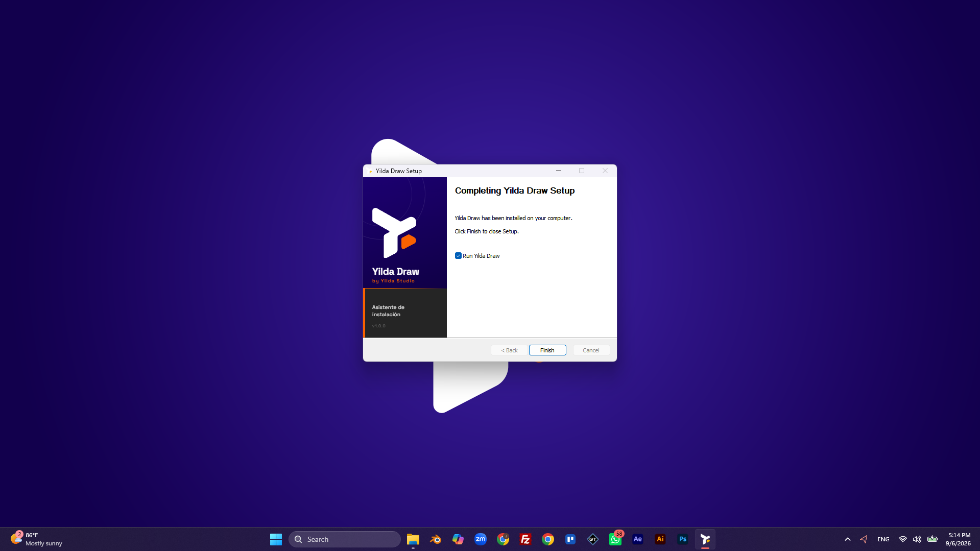Image resolution: width=980 pixels, height=551 pixels.
Task: Open the clock showing 5:14 PM
Action: tap(959, 539)
